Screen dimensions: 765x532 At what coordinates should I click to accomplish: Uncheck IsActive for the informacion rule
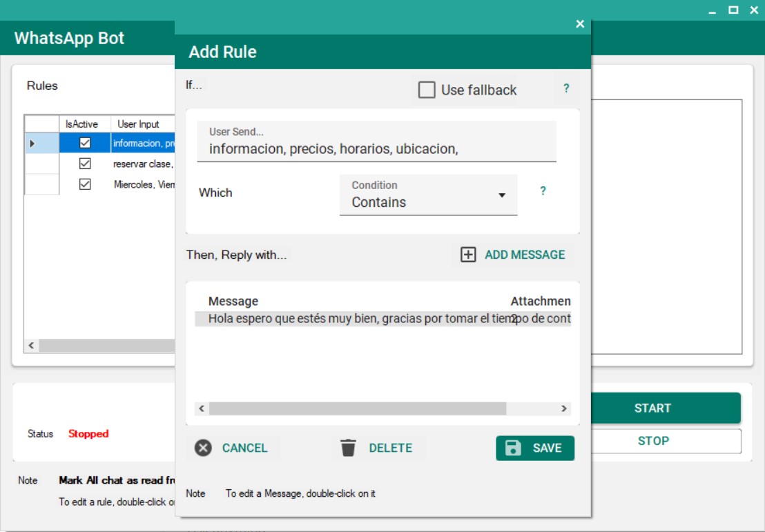point(85,144)
